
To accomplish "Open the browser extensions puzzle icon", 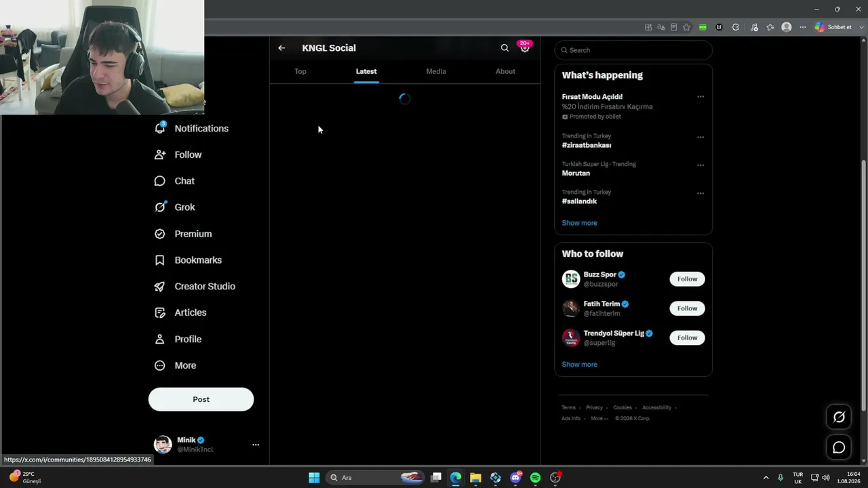I will (736, 27).
